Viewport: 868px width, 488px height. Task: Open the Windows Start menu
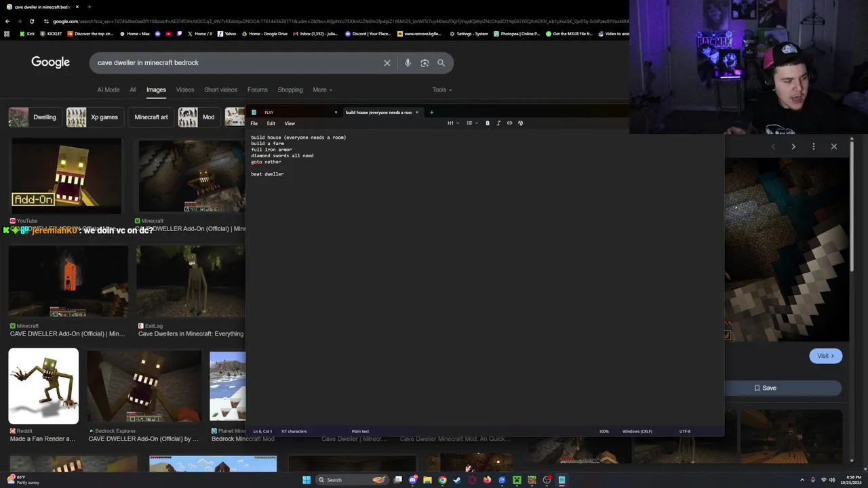(x=307, y=480)
